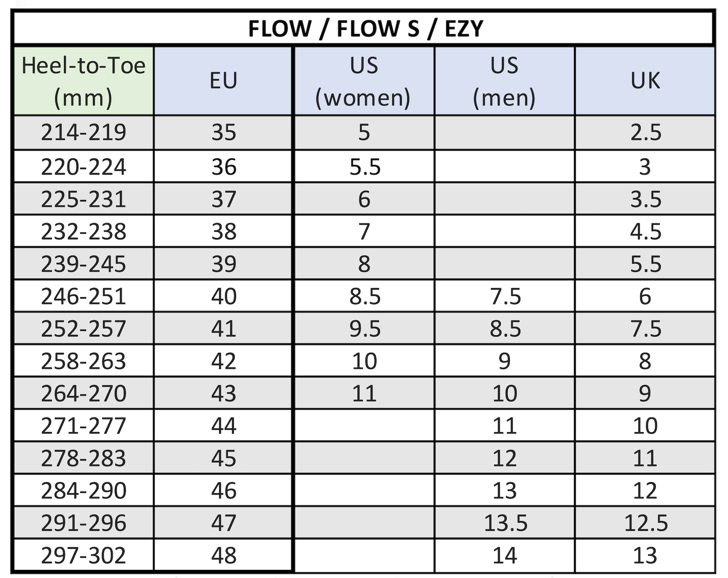Select the EU size 43 cell
This screenshot has width=728, height=578.
[x=223, y=393]
